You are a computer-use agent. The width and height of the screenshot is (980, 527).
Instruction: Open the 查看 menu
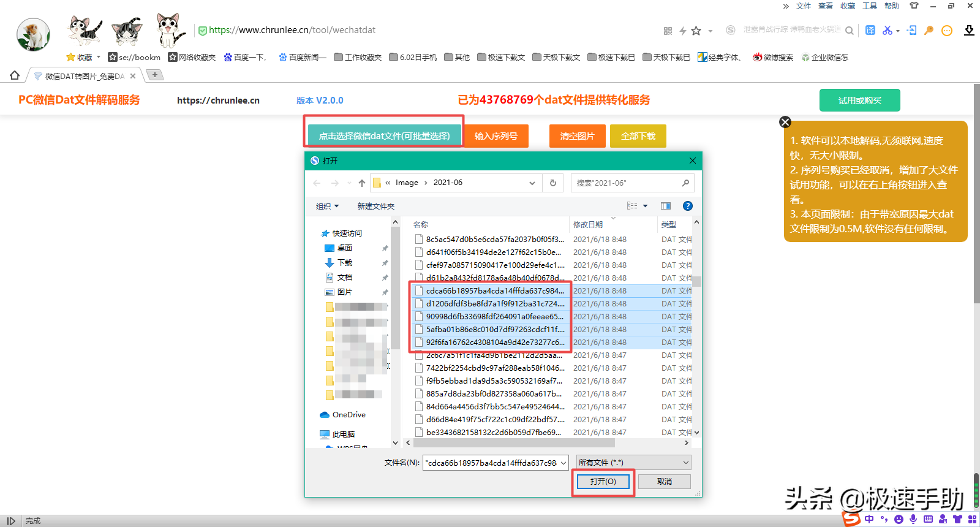pyautogui.click(x=826, y=6)
